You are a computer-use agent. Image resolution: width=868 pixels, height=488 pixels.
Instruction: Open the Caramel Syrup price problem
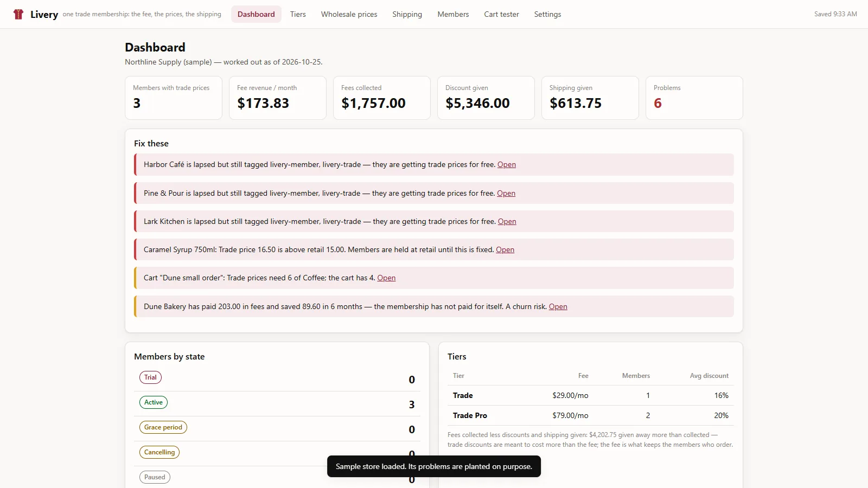pyautogui.click(x=505, y=249)
